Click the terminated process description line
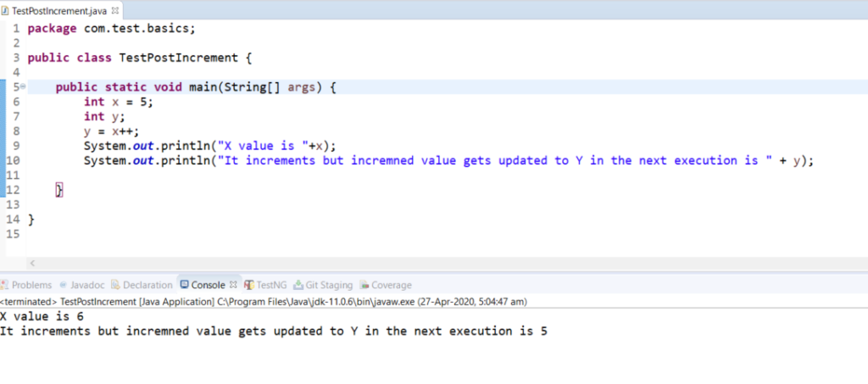This screenshot has width=868, height=384. (212, 301)
